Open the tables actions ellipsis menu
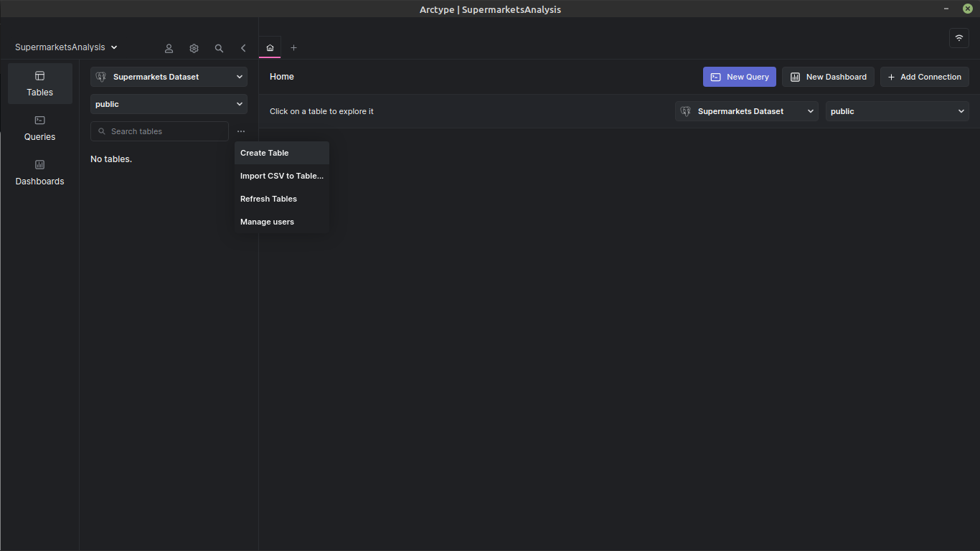This screenshot has height=551, width=980. pos(241,131)
